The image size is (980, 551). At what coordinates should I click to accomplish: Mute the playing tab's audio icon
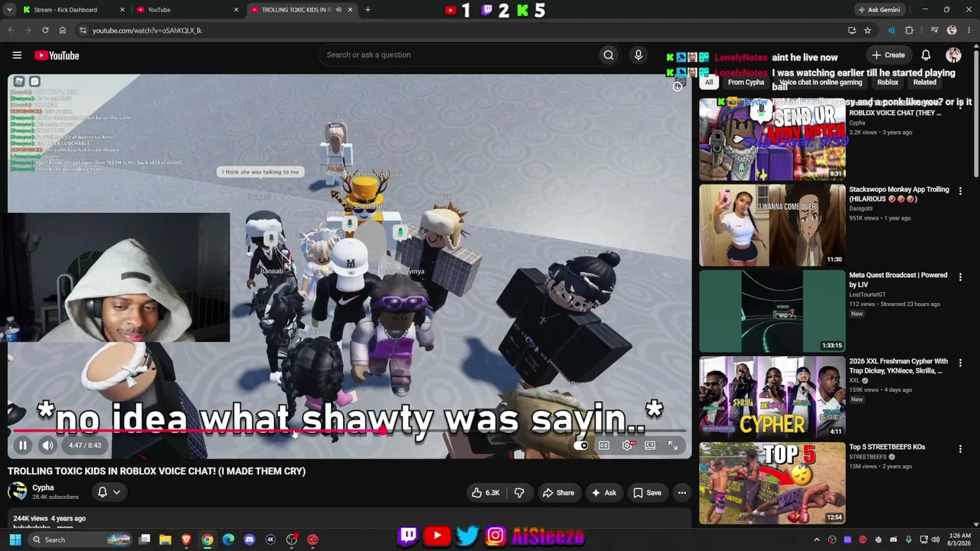(340, 10)
